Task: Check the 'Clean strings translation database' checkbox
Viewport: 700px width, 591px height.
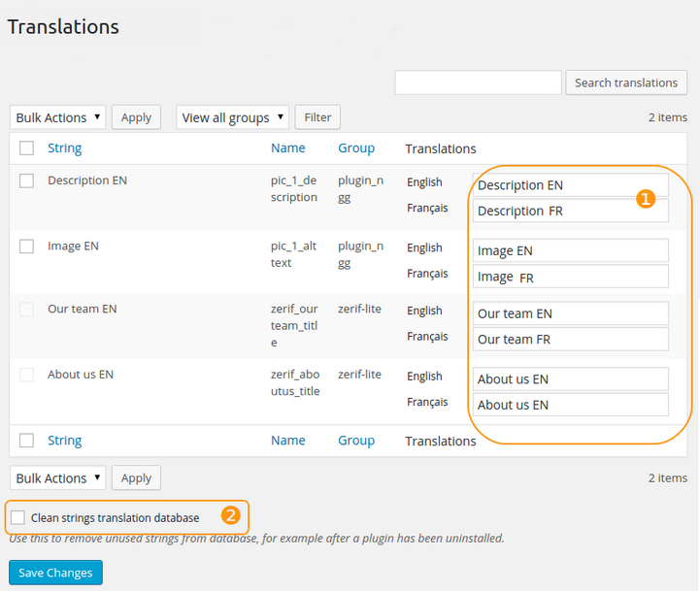Action: pos(18,517)
